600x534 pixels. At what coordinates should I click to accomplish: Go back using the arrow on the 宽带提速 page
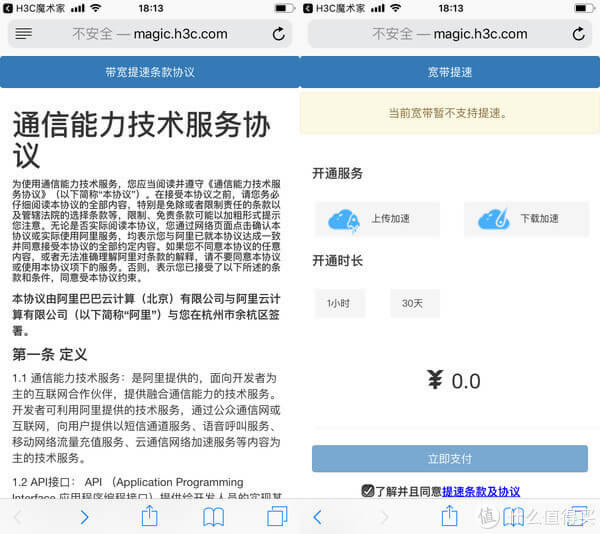click(318, 516)
